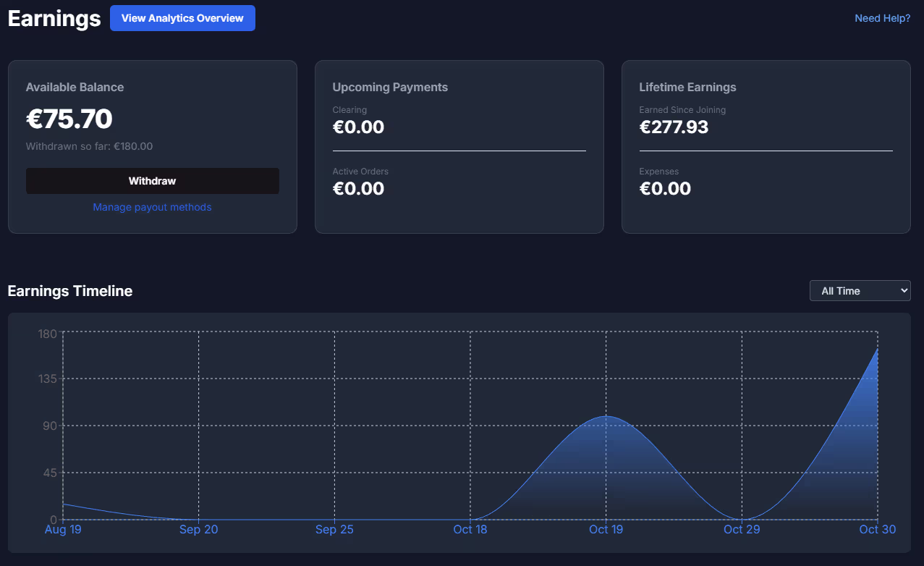
Task: Click the Upcoming Payments card
Action: click(459, 146)
